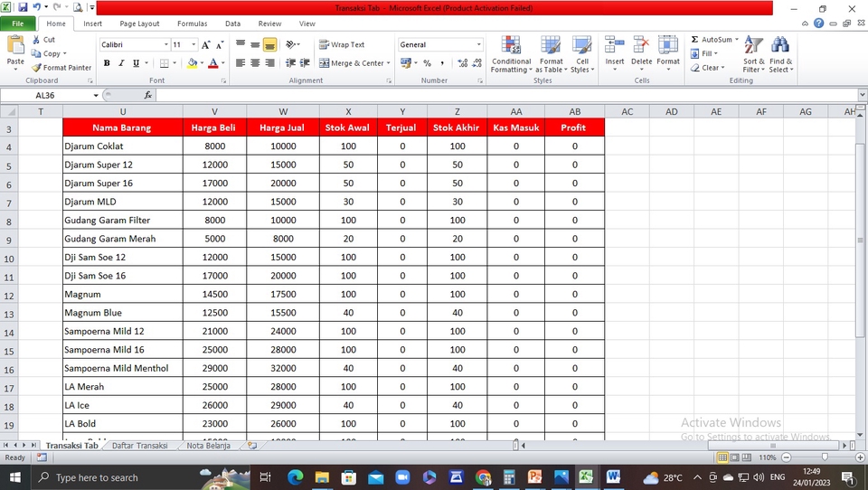Click the text orientation icon
868x490 pixels.
(x=290, y=45)
